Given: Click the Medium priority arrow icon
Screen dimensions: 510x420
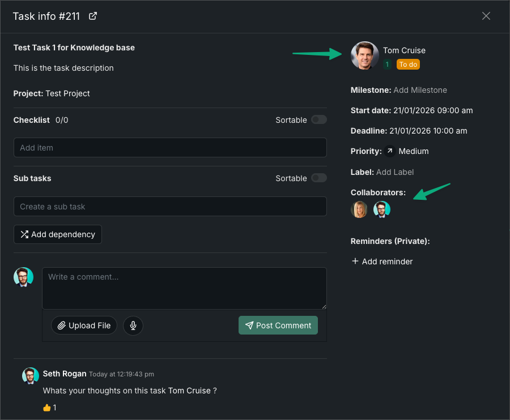Looking at the screenshot, I should (390, 151).
